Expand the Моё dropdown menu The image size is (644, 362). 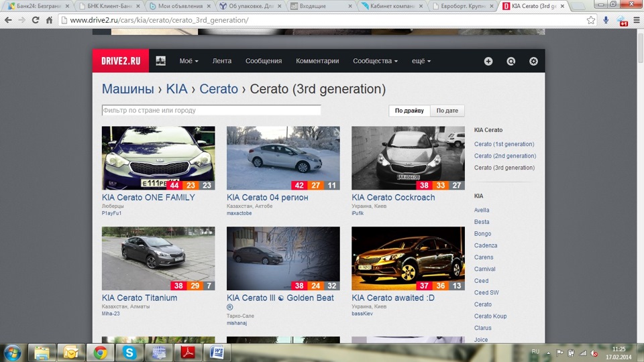189,61
